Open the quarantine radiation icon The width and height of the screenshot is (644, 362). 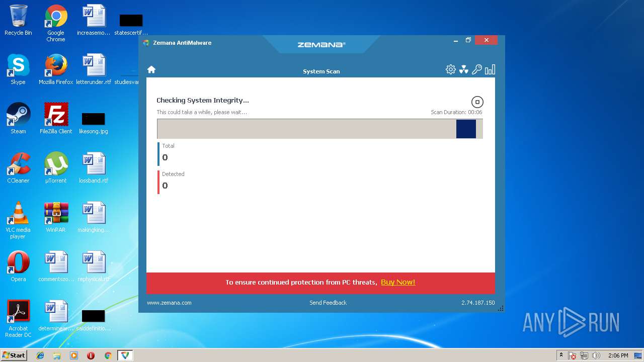(464, 69)
